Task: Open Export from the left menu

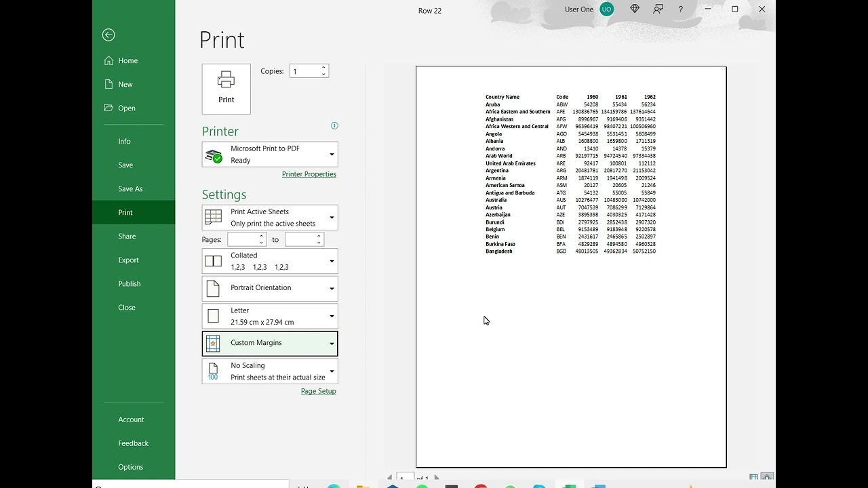Action: [128, 260]
